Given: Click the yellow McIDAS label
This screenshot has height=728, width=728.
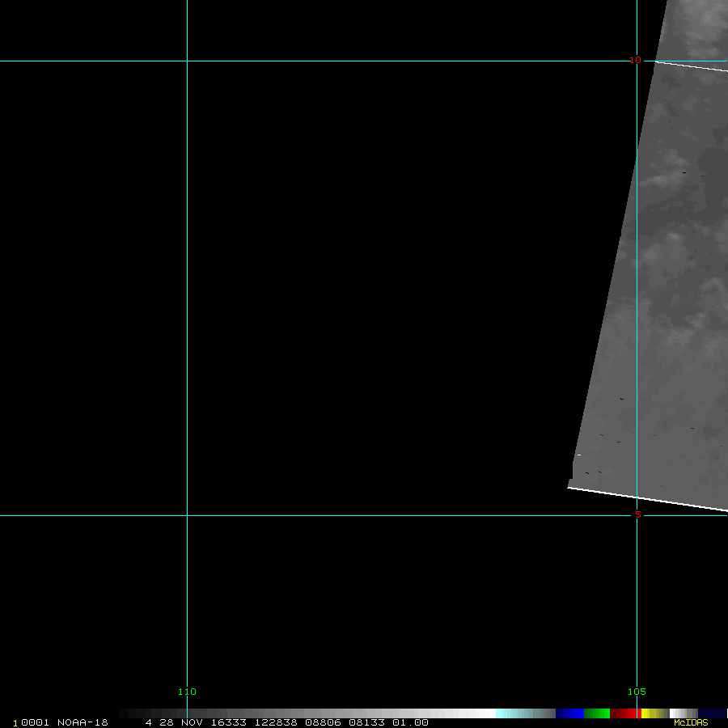Looking at the screenshot, I should [690, 722].
